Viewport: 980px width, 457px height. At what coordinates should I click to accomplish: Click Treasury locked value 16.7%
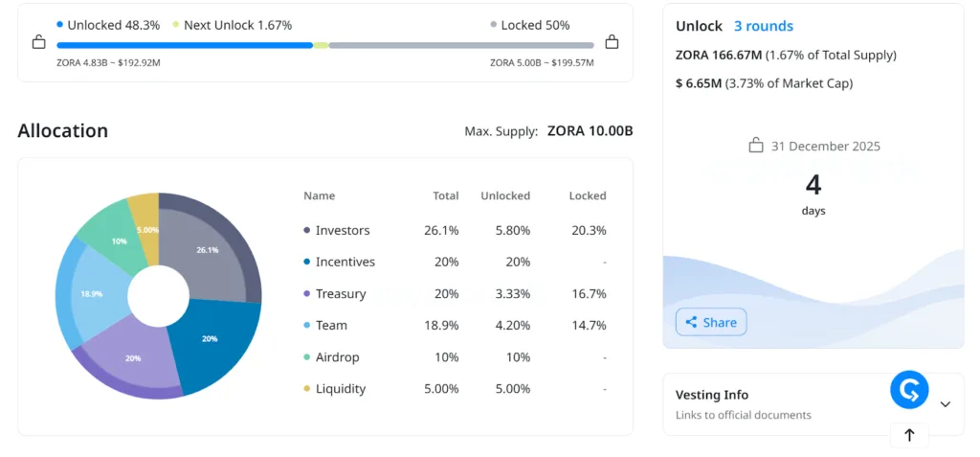(x=589, y=293)
